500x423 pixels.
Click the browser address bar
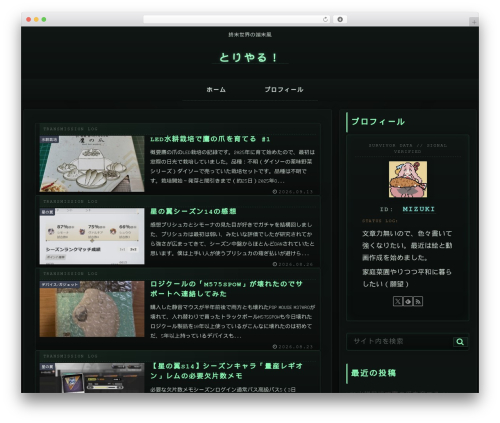pyautogui.click(x=237, y=19)
